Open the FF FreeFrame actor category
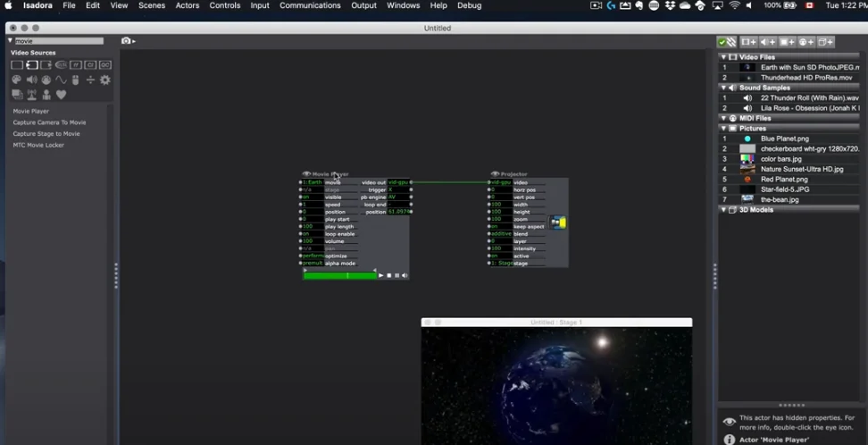This screenshot has width=868, height=445. click(76, 65)
